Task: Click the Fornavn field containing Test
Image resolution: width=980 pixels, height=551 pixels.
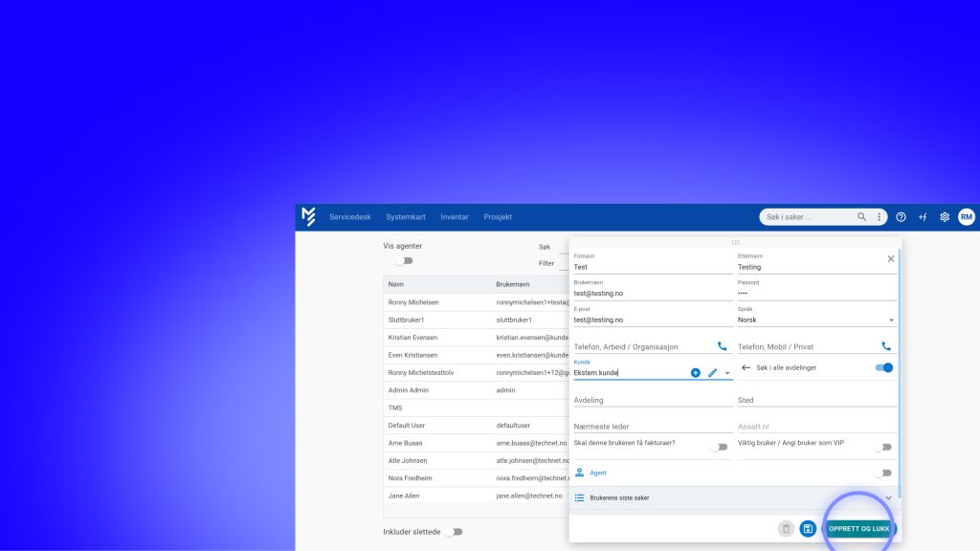Action: (x=653, y=267)
